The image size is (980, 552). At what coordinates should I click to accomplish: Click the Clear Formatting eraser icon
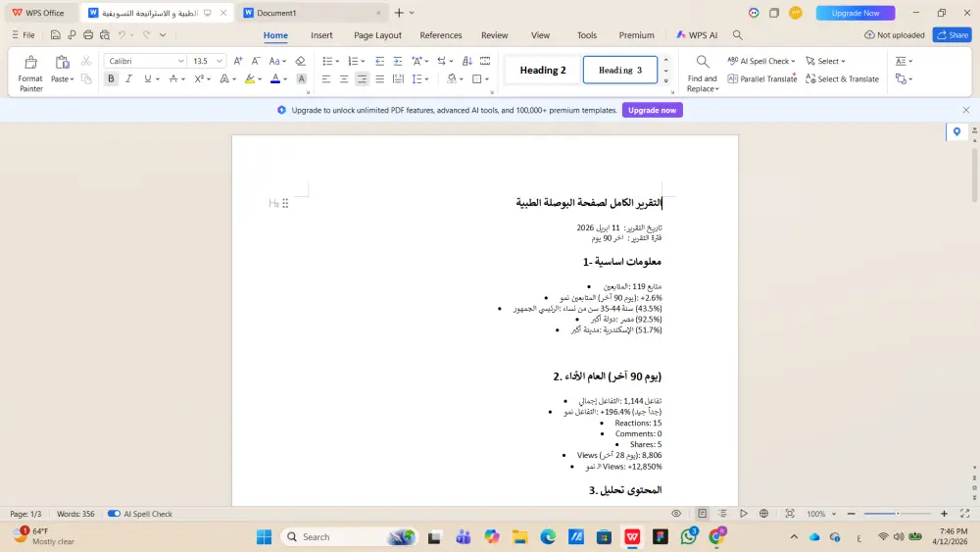[301, 61]
